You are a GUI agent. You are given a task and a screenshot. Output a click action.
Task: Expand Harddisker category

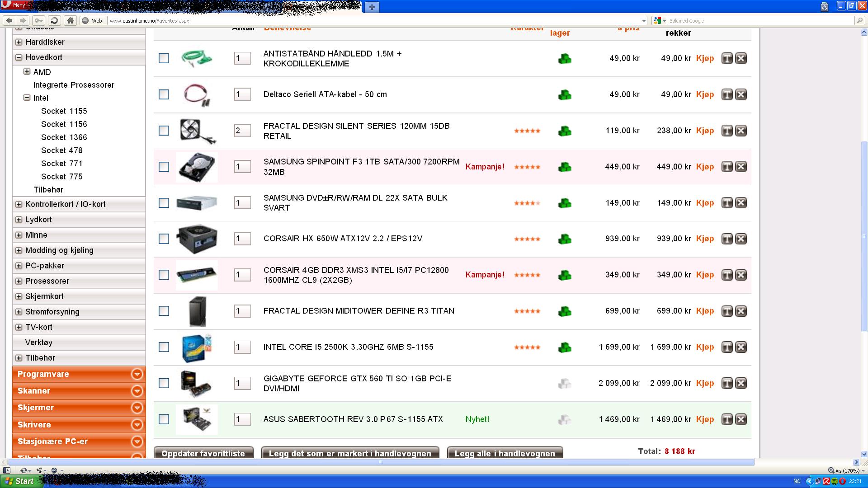click(x=19, y=42)
